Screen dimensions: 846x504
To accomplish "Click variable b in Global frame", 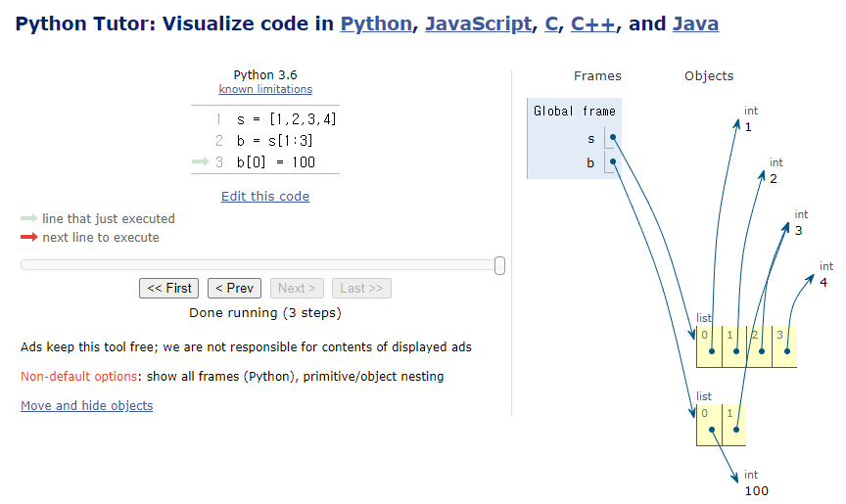I will point(590,162).
